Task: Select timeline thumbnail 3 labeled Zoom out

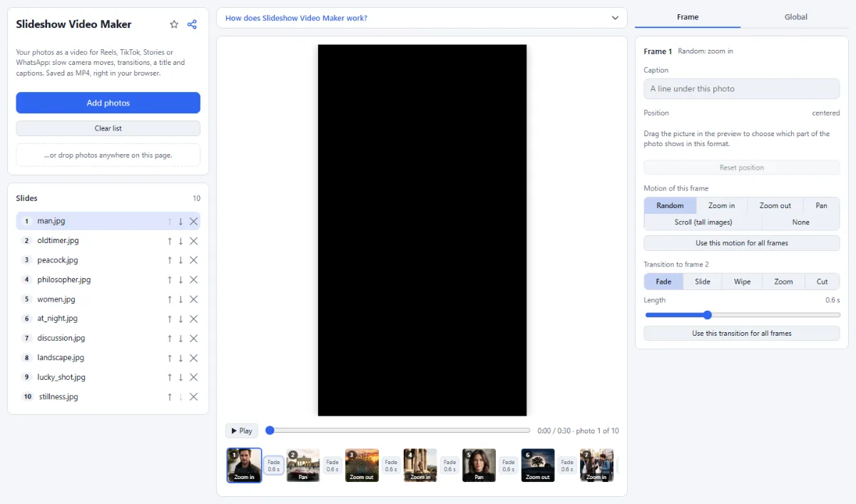Action: point(362,466)
